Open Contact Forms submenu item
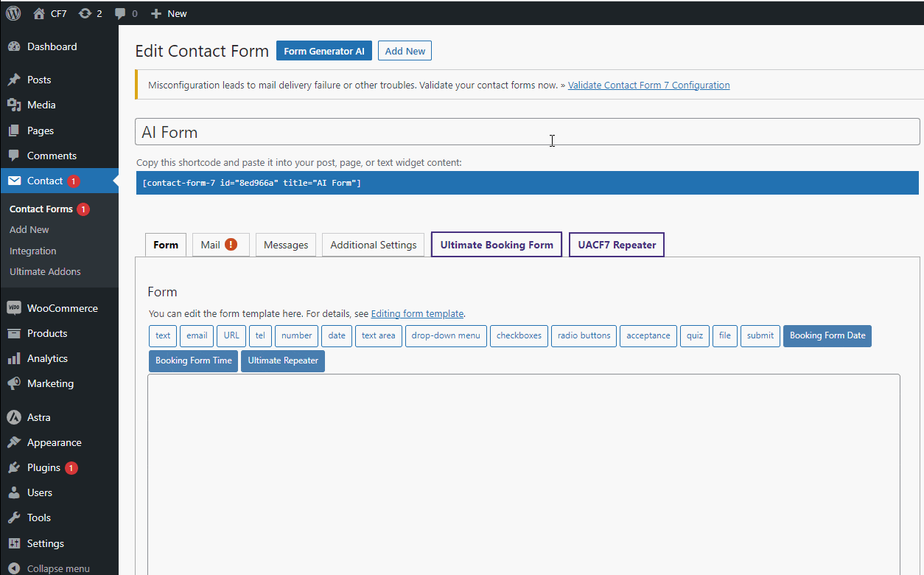This screenshot has height=575, width=924. pos(41,209)
